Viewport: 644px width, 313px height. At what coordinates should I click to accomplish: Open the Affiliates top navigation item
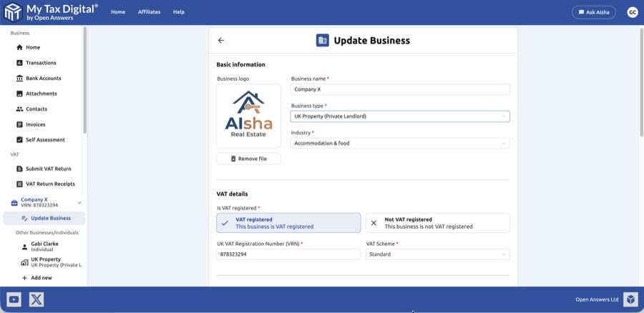(x=149, y=12)
